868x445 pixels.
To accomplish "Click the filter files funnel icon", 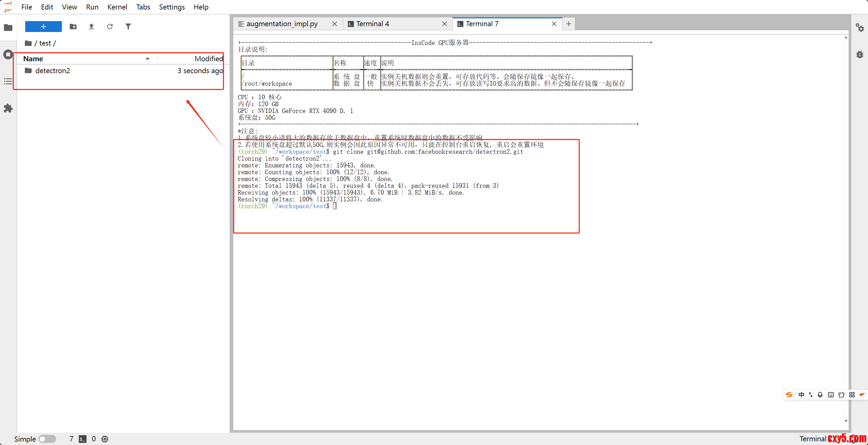I will tap(128, 27).
